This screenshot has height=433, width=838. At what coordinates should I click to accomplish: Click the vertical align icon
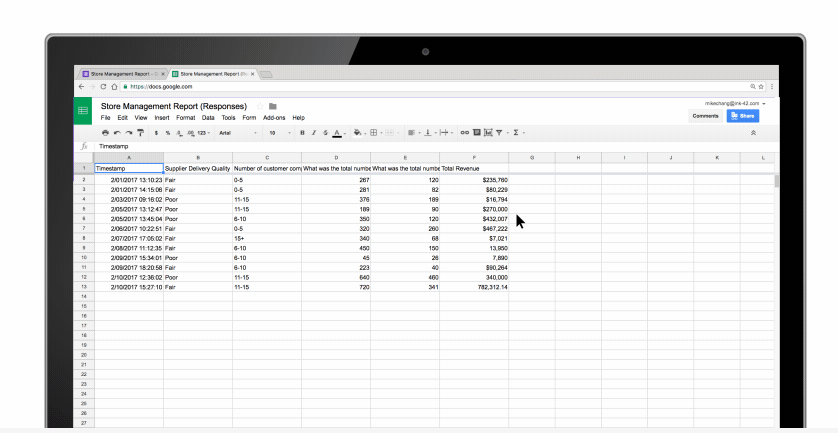pyautogui.click(x=428, y=133)
